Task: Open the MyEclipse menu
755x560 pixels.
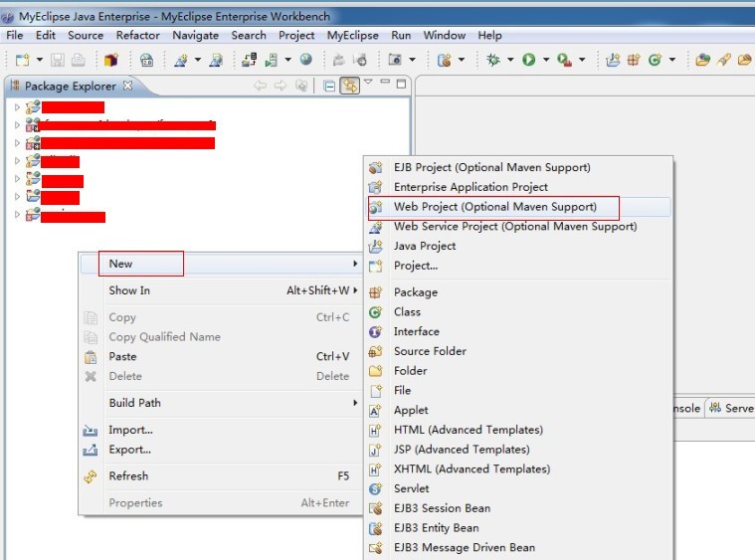Action: [352, 35]
